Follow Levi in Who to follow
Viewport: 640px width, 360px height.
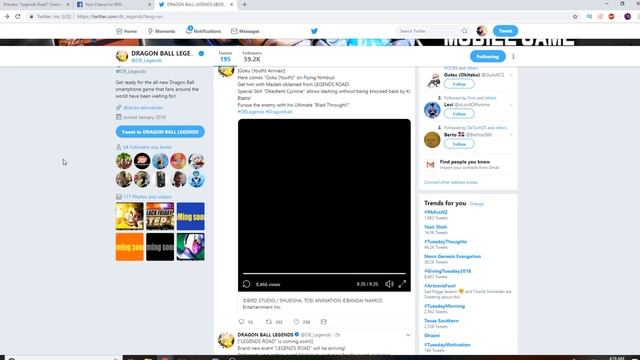pyautogui.click(x=459, y=114)
